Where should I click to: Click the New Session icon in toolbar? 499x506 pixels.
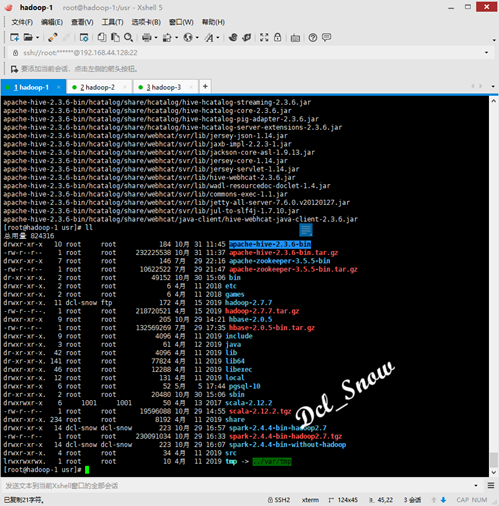tap(14, 37)
